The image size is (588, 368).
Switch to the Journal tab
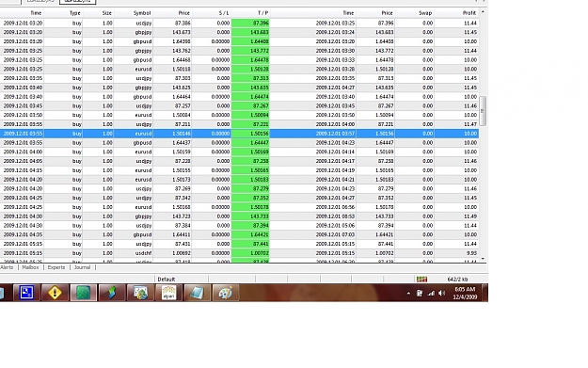pos(82,267)
